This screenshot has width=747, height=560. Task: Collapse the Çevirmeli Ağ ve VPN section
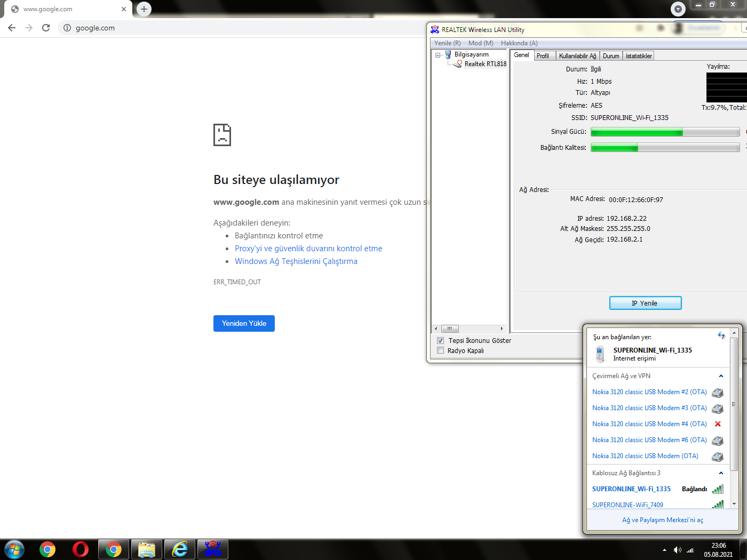pos(721,376)
